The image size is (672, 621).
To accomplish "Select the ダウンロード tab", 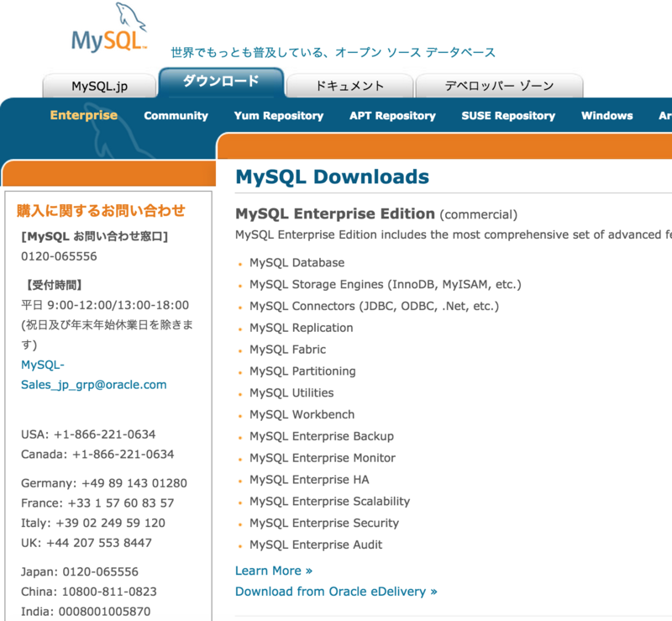I will pos(221,82).
